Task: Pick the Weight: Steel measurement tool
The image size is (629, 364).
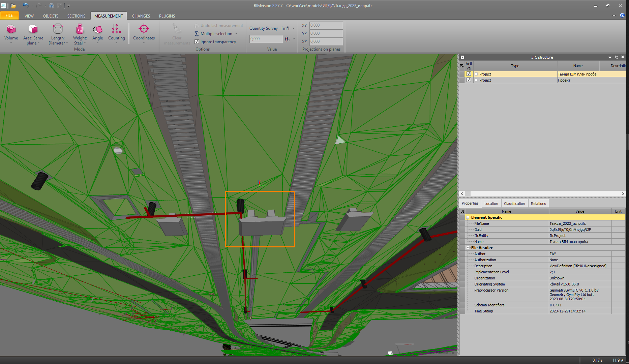Action: tap(80, 34)
